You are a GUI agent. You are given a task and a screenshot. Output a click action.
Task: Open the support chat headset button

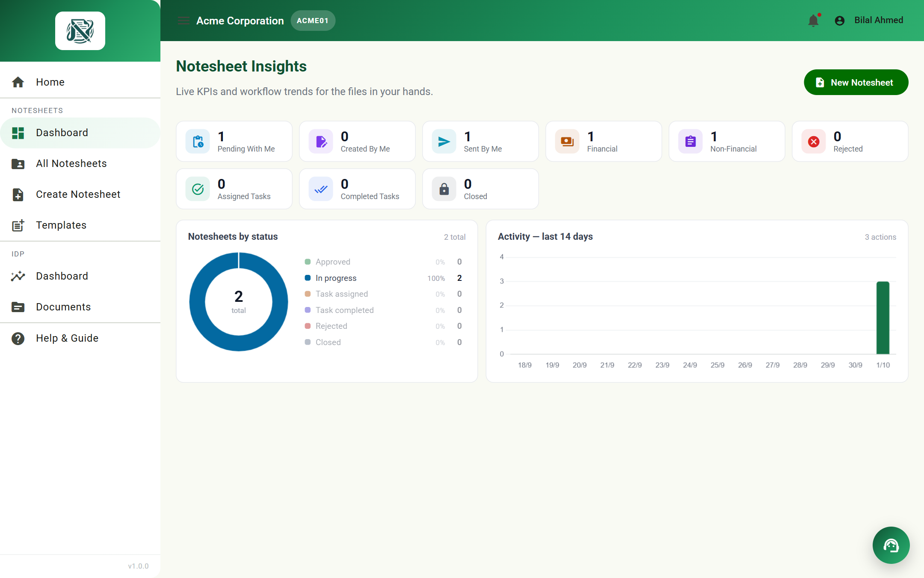tap(891, 545)
